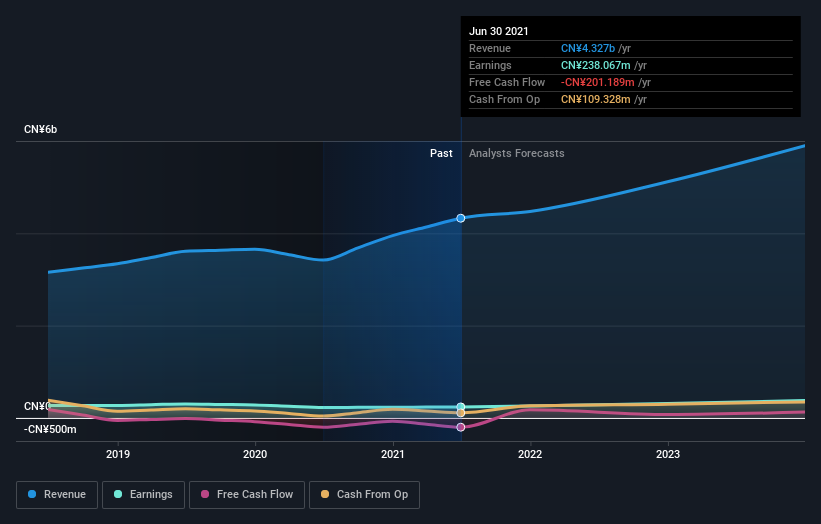Click the CN¥238.067m earnings value

tap(595, 65)
